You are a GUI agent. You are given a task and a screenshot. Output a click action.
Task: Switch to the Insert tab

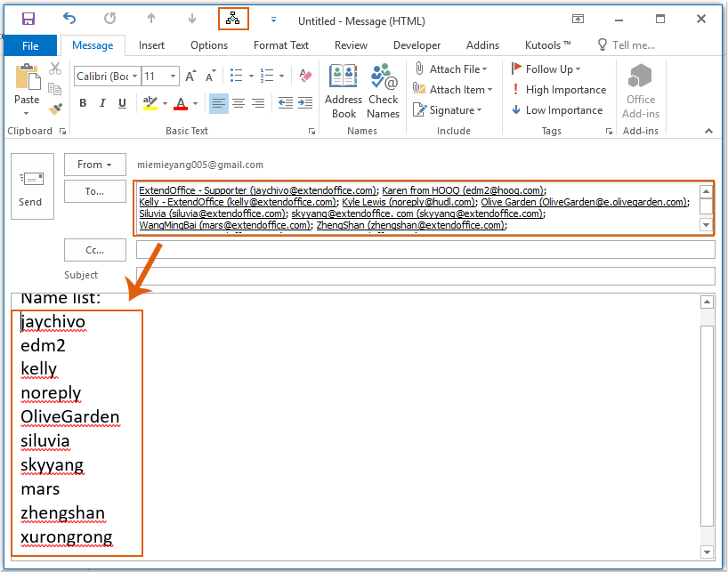(x=151, y=45)
